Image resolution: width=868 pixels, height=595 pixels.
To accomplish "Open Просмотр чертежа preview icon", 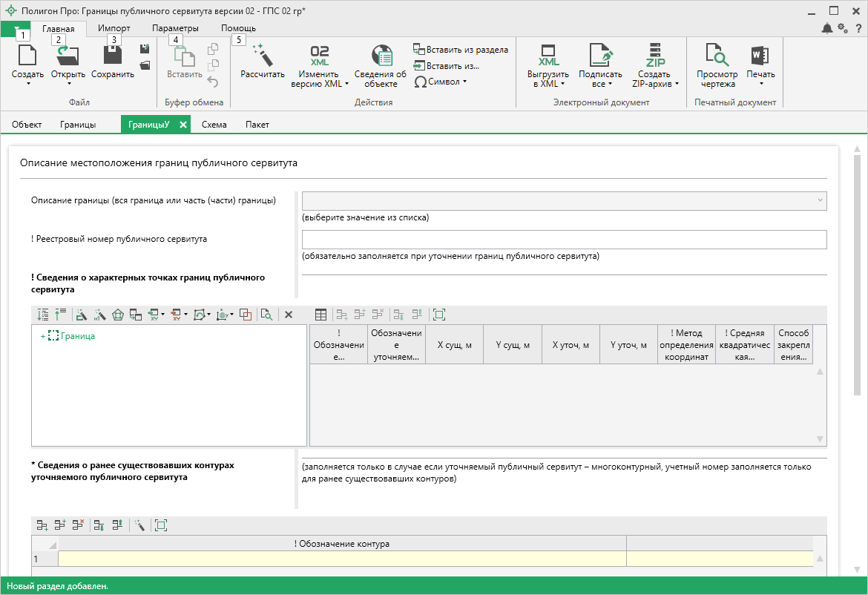I will (717, 56).
